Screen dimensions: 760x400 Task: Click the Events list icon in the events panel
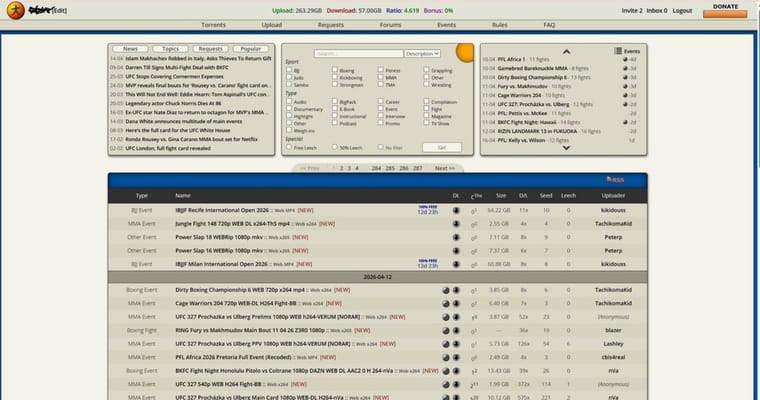point(616,49)
